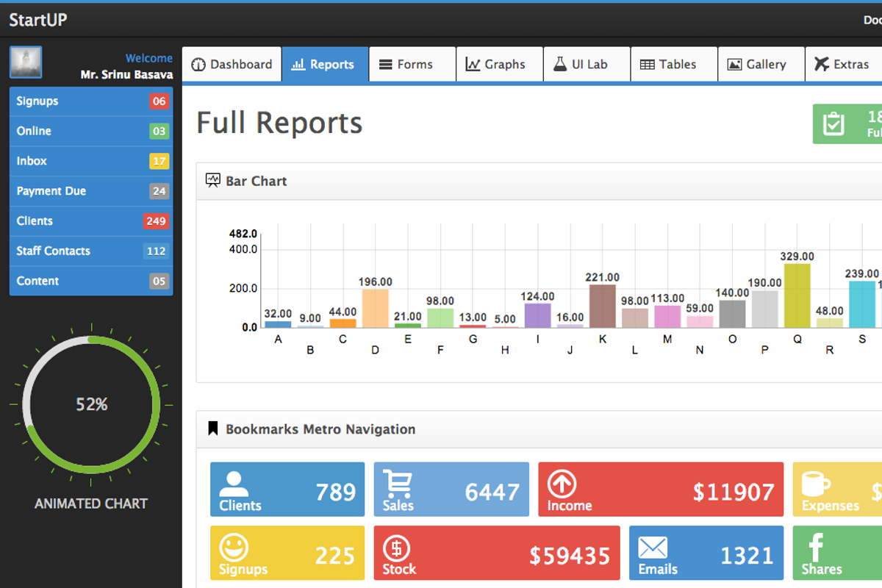Click the blue 112 Staff Contacts badge
Screen dimensions: 882x588
pos(156,251)
